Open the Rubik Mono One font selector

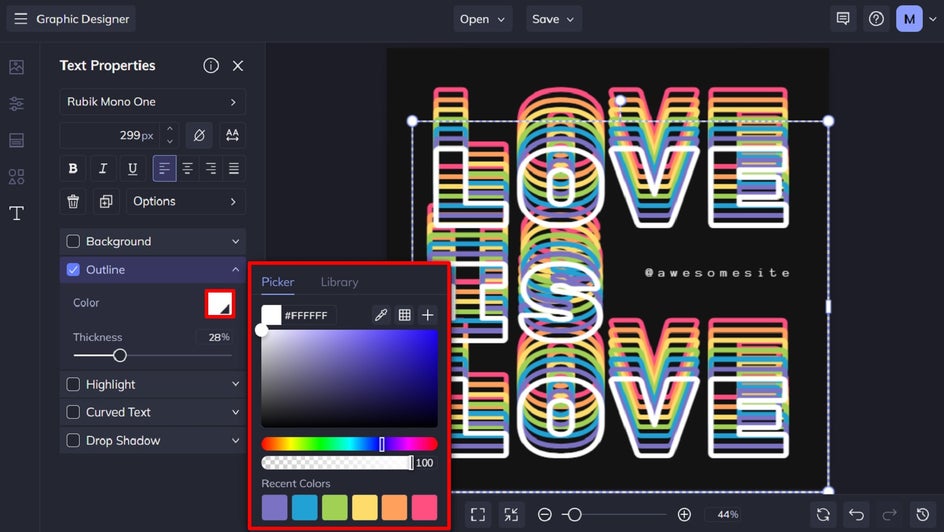(x=152, y=102)
